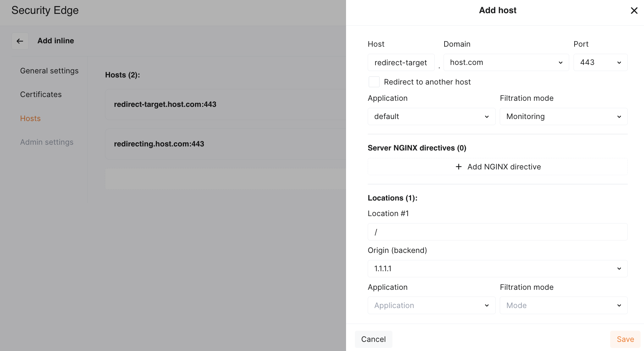The image size is (644, 351).
Task: Select the location Mode filtration dropdown
Action: [563, 305]
